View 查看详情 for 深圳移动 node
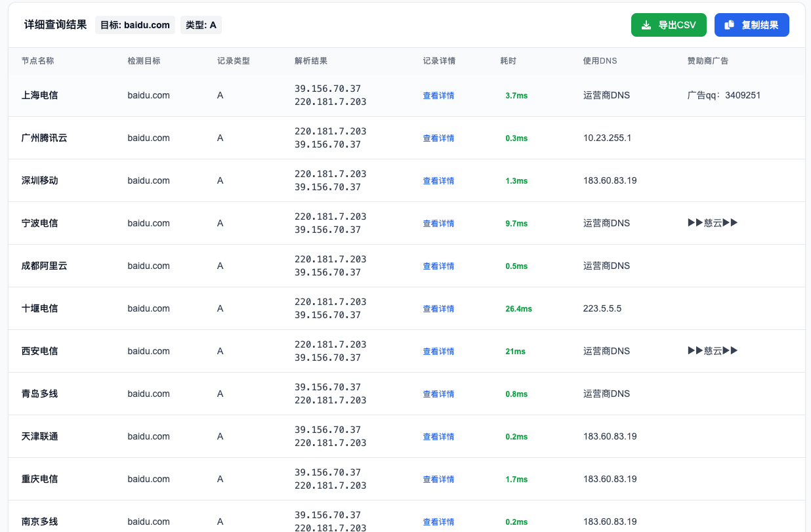The width and height of the screenshot is (811, 532). 438,181
